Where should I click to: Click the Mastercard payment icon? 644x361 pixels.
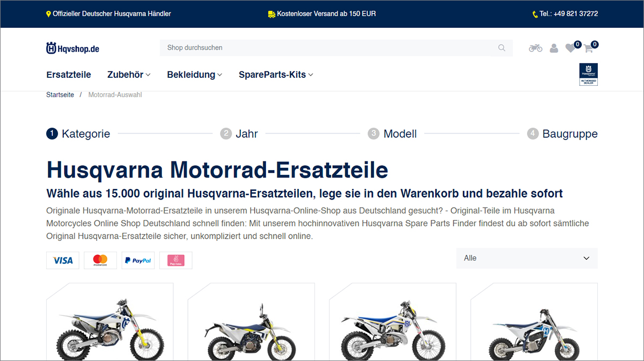(100, 260)
